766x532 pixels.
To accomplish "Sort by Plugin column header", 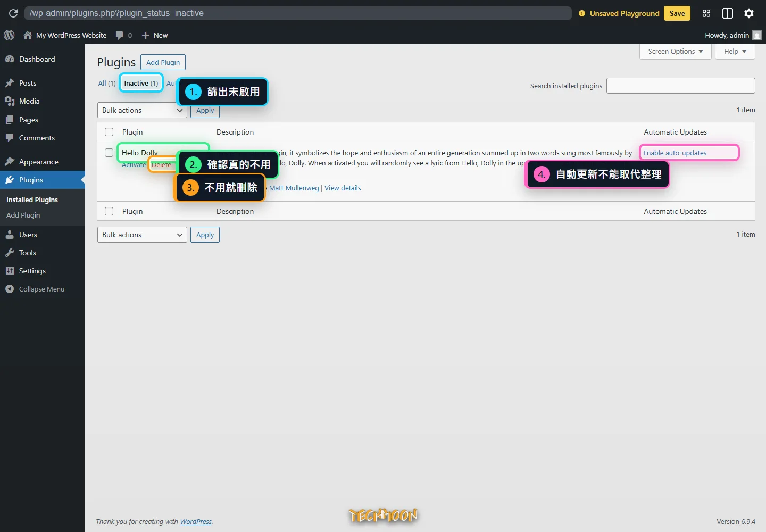I will click(x=132, y=132).
